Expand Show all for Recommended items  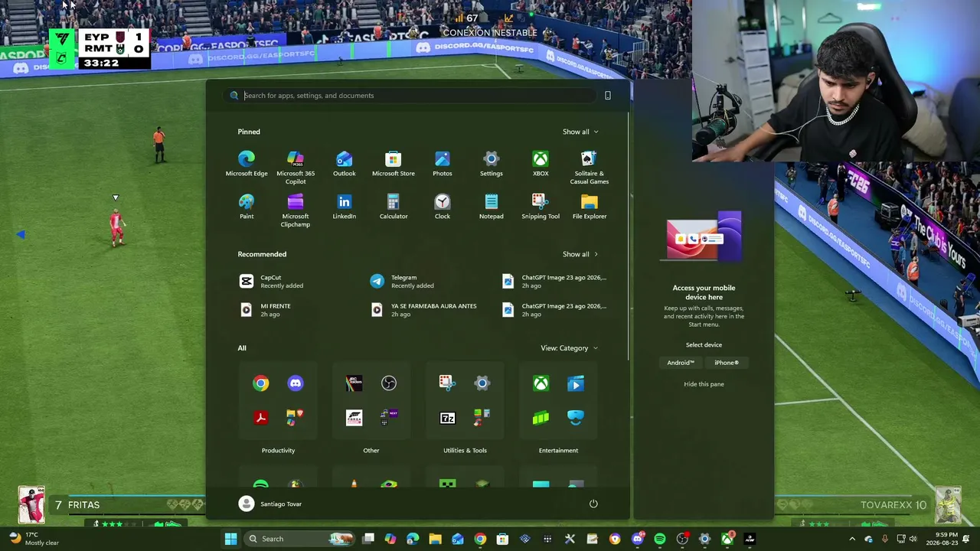pyautogui.click(x=580, y=254)
